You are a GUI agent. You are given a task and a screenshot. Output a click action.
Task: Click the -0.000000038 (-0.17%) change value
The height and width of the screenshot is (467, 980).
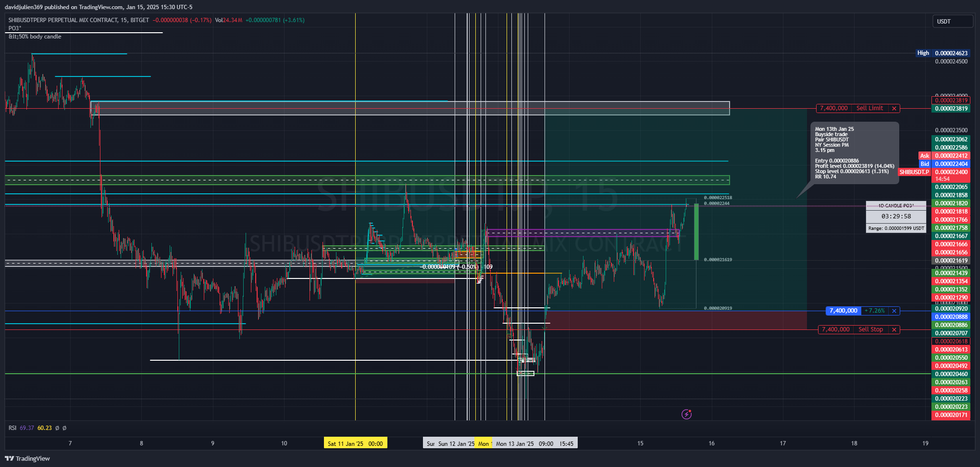(182, 20)
